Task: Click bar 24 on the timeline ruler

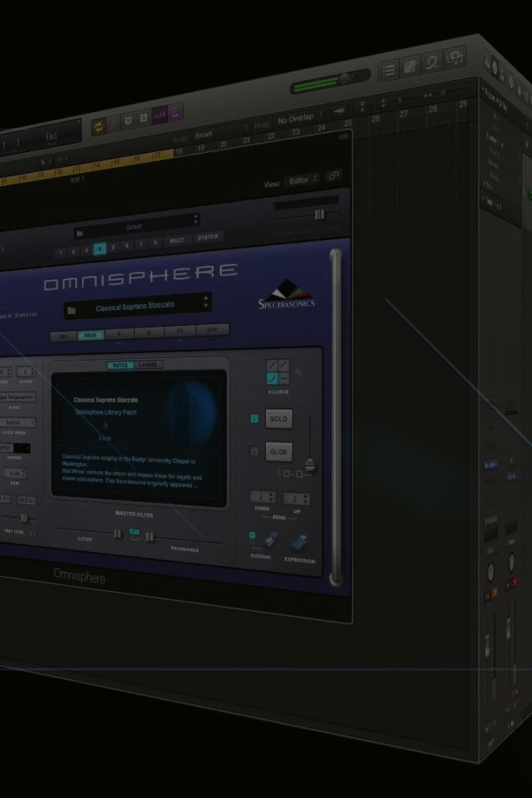Action: click(321, 128)
